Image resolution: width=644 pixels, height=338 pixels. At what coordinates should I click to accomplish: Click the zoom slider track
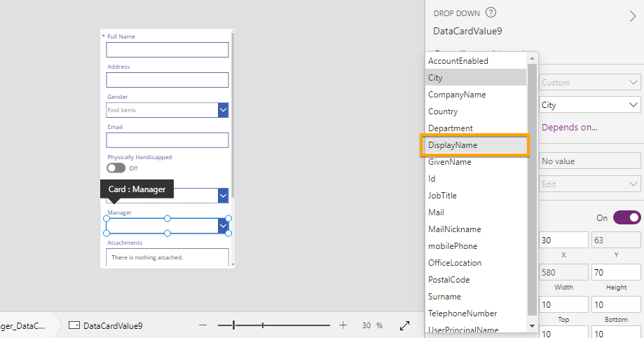click(294, 325)
